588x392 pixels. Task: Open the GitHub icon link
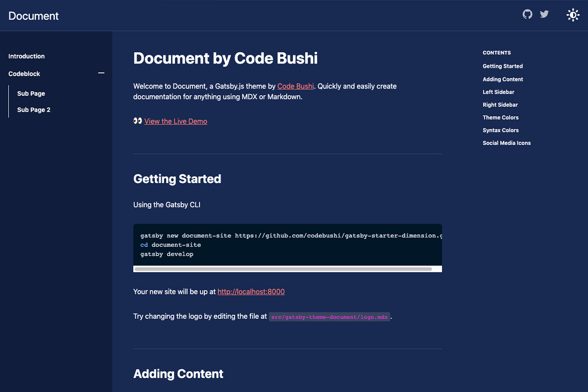[527, 14]
